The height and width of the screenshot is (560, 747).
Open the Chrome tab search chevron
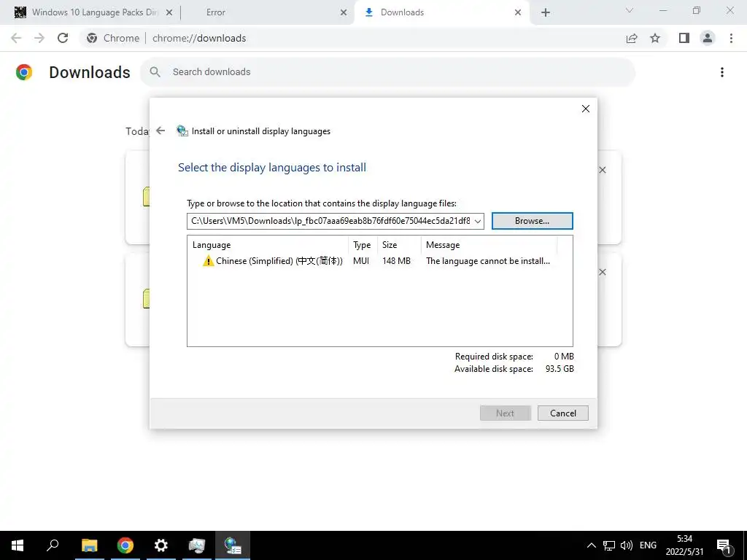[x=630, y=10]
